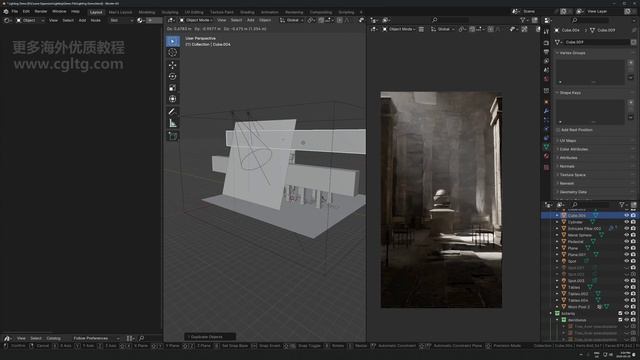Open the Object properties tab
The height and width of the screenshot is (360, 640).
547,102
